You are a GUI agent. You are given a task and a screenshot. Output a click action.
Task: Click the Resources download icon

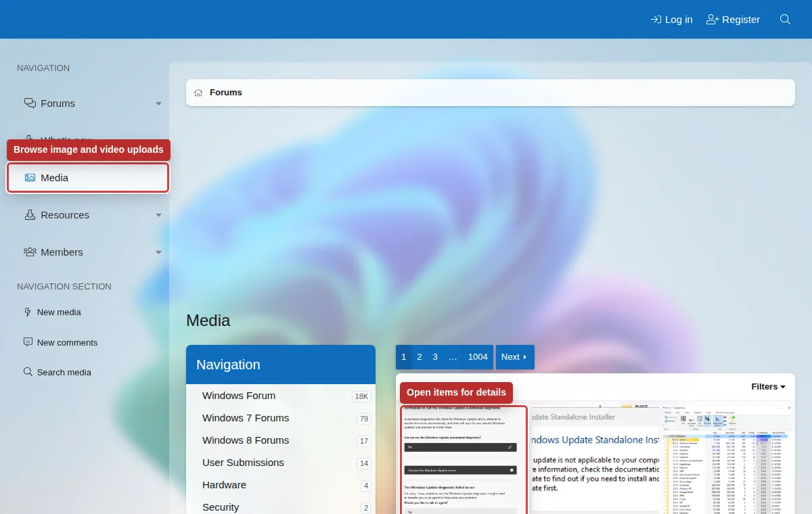click(30, 215)
